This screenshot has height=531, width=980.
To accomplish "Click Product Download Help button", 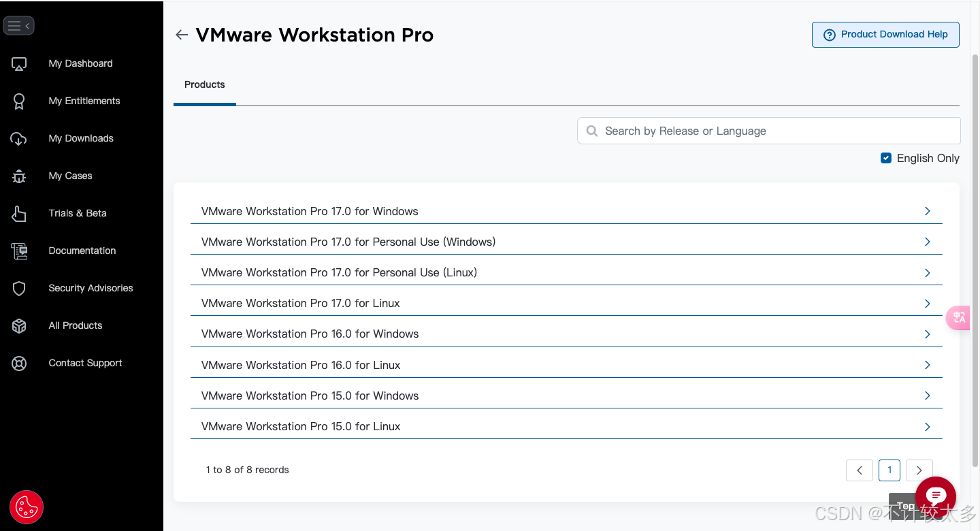I will [x=885, y=35].
